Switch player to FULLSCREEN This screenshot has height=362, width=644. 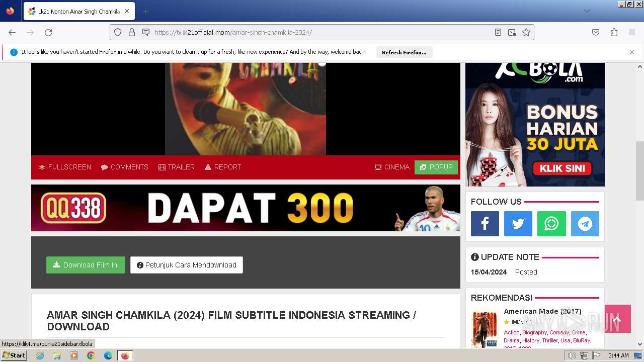(65, 167)
